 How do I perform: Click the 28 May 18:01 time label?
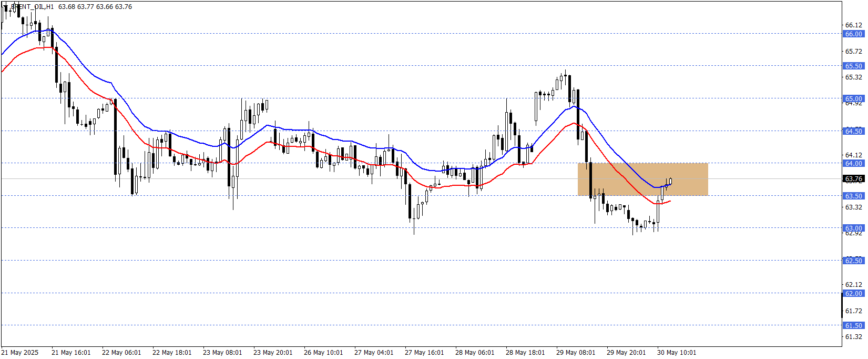pyautogui.click(x=525, y=353)
